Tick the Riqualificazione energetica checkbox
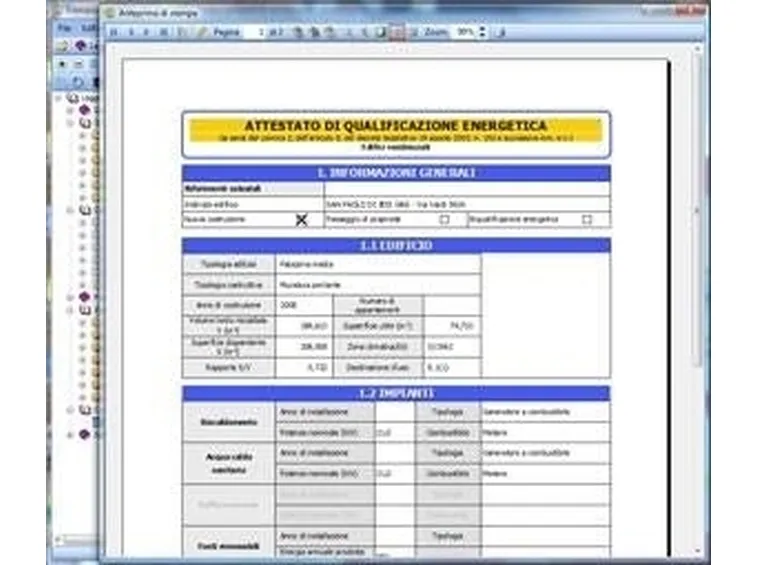 click(587, 219)
